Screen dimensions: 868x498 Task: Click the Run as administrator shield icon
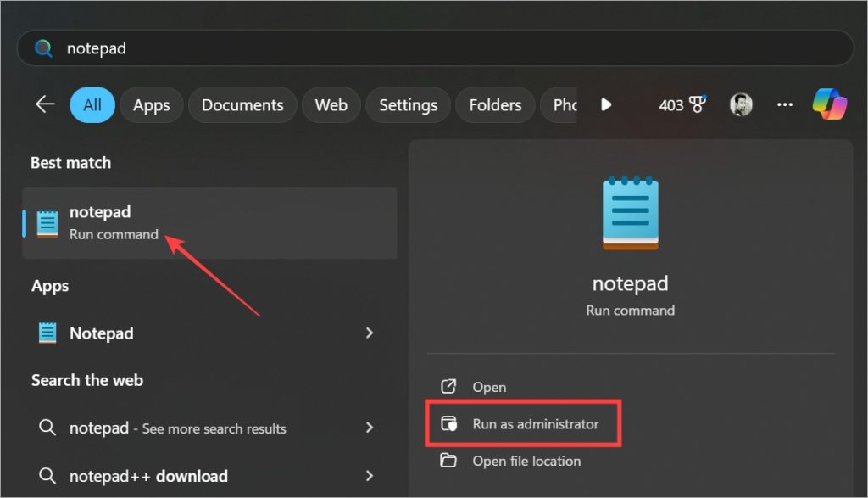[448, 423]
